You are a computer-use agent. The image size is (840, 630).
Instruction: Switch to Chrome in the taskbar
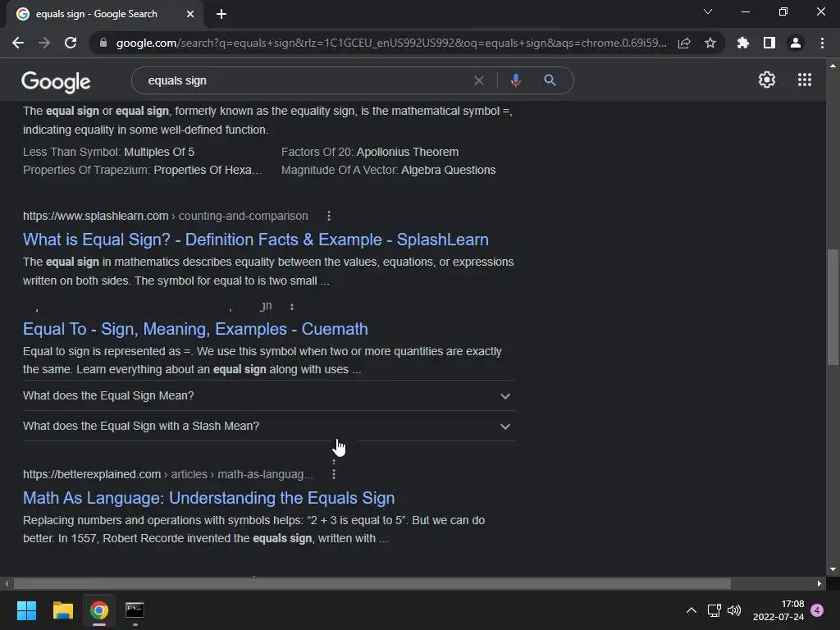click(98, 610)
